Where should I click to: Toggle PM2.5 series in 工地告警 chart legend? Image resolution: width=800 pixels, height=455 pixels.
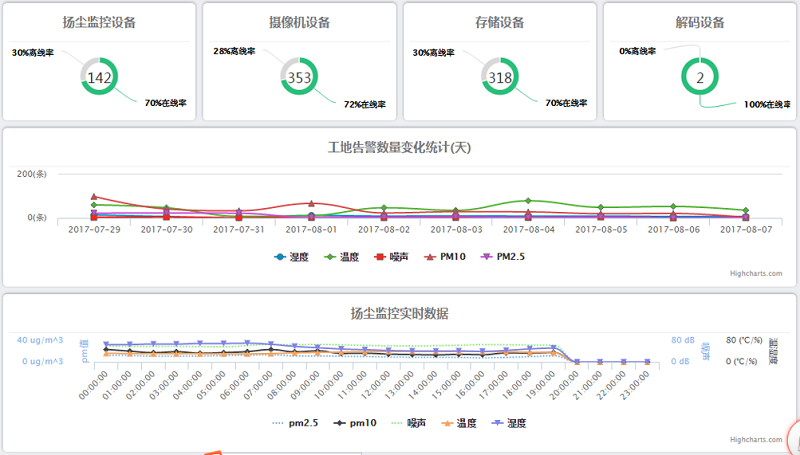(503, 256)
